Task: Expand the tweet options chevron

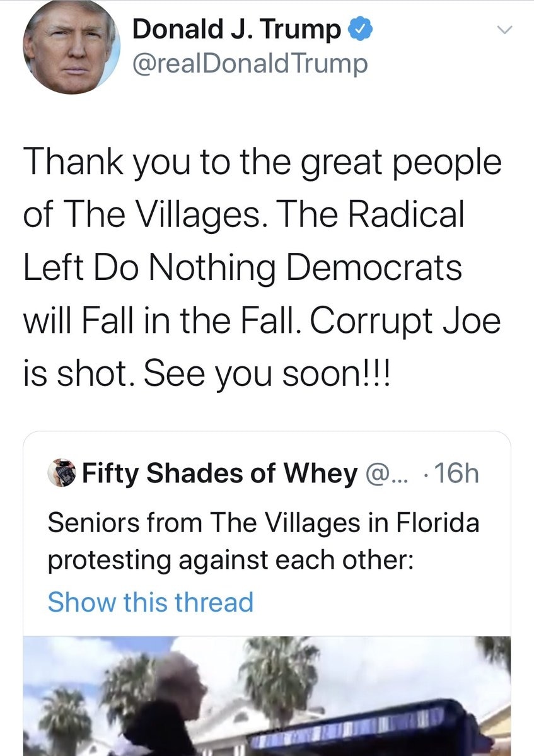Action: [504, 30]
